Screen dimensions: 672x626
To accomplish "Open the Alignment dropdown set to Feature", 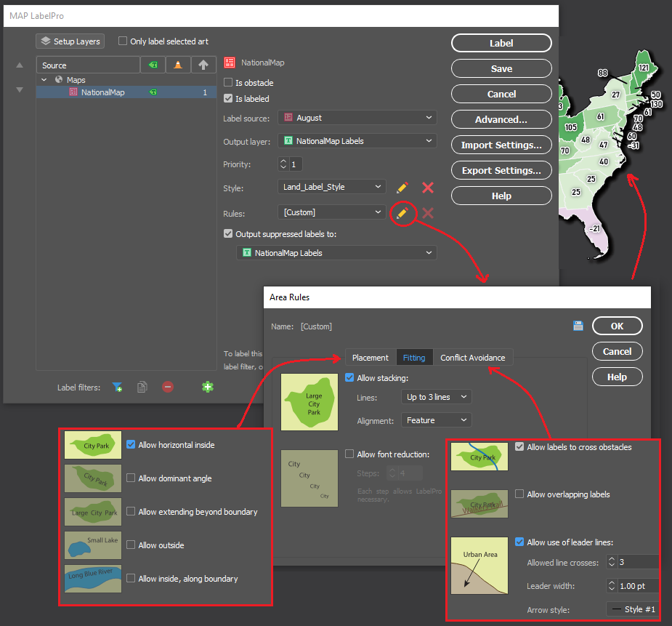I will pos(437,421).
